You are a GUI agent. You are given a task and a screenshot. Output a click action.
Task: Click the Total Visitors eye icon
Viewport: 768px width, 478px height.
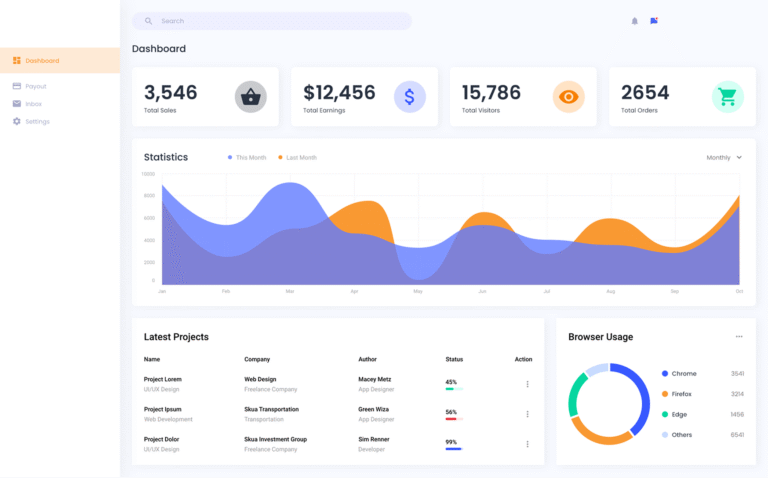(568, 97)
